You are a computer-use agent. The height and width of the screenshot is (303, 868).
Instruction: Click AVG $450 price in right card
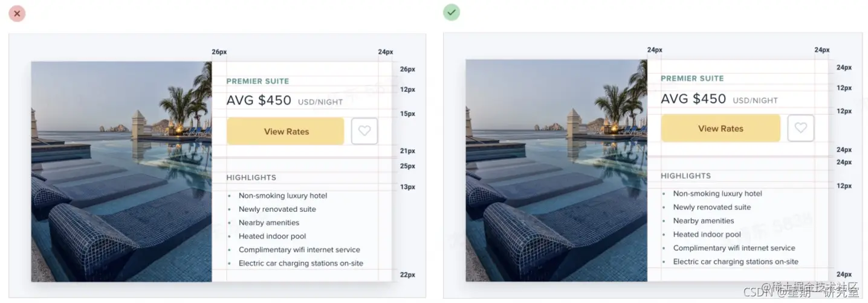[693, 98]
